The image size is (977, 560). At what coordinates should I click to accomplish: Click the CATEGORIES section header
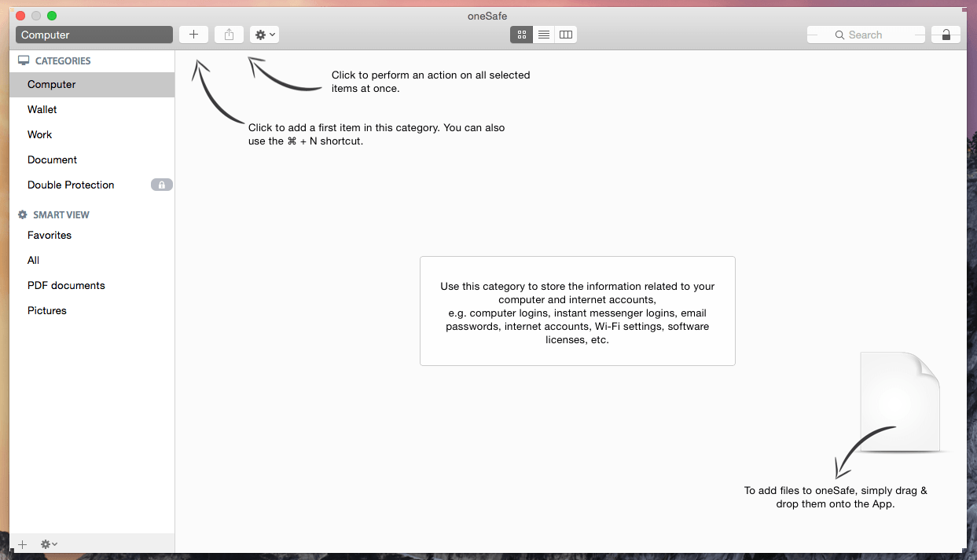(63, 60)
